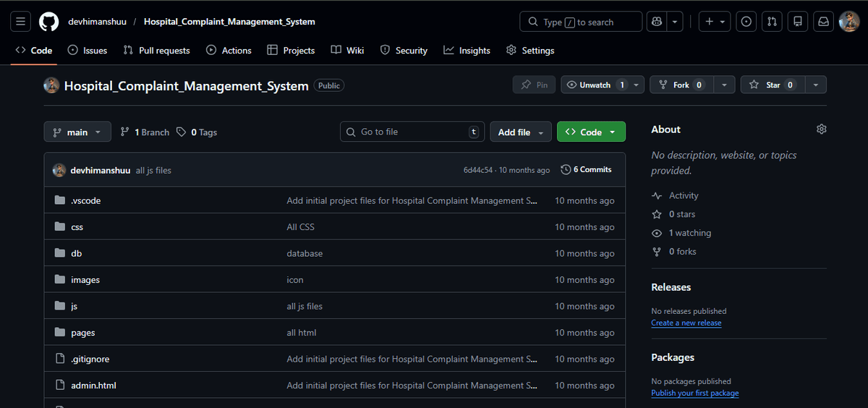Edit repository details gear icon in About
Viewport: 868px width, 408px height.
coord(821,129)
